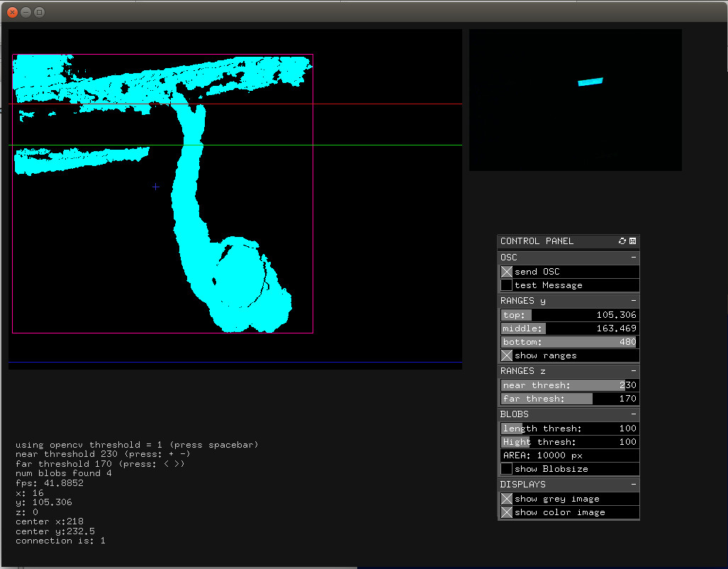Disable the show color image option
The width and height of the screenshot is (728, 569).
point(507,512)
